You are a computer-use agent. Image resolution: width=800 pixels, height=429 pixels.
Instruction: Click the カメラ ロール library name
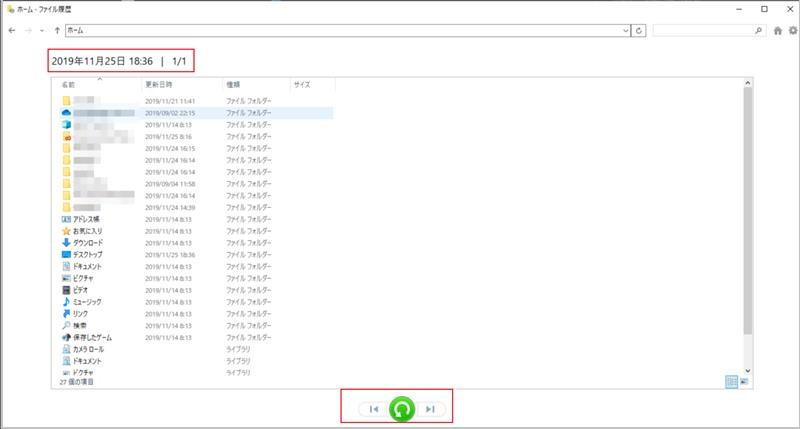coord(88,349)
